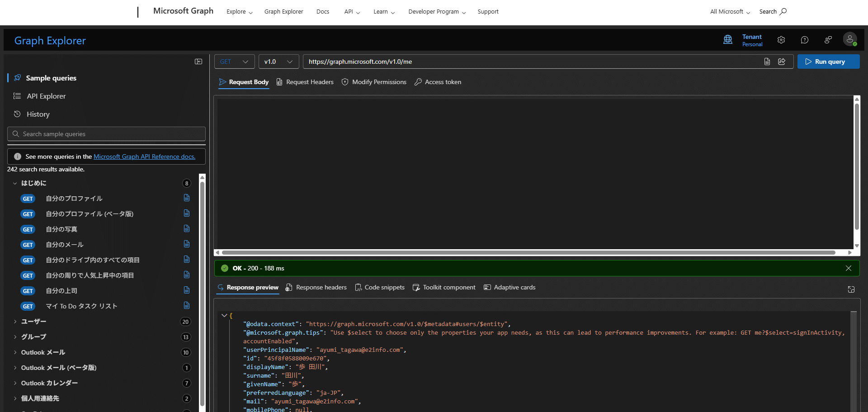This screenshot has width=868, height=412.
Task: Open docs icon for マイ To Do タスク リスト
Action: [x=187, y=306]
